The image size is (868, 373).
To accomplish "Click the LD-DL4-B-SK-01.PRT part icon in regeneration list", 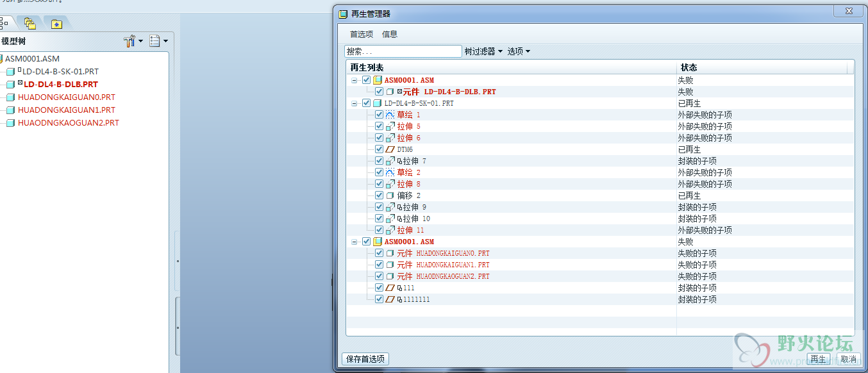I will [378, 103].
